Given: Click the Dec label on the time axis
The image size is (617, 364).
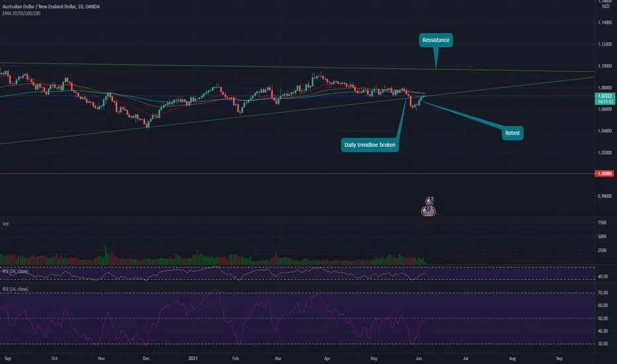Looking at the screenshot, I should click(146, 359).
